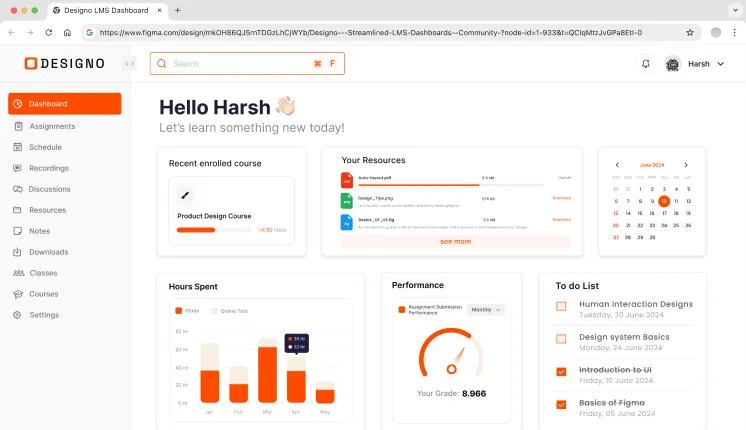Screen dimensions: 746x430
Task: Click the search magnifier icon
Action: click(x=162, y=64)
